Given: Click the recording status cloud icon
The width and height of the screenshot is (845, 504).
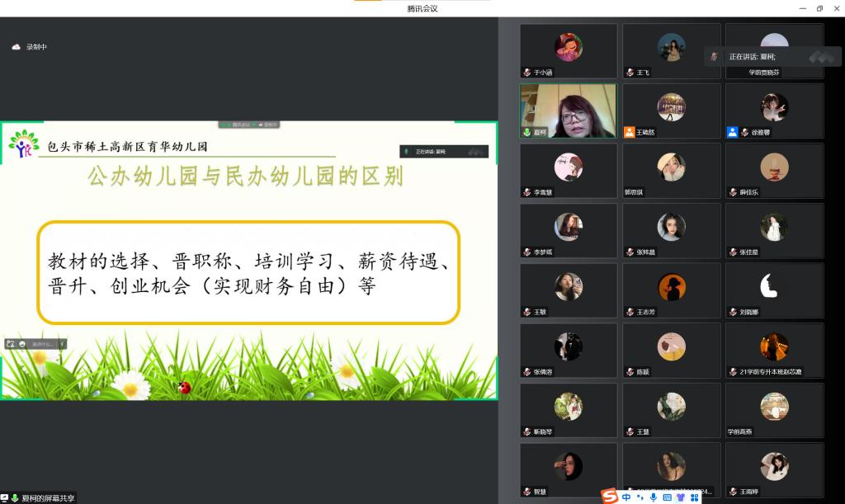Looking at the screenshot, I should click(x=16, y=47).
